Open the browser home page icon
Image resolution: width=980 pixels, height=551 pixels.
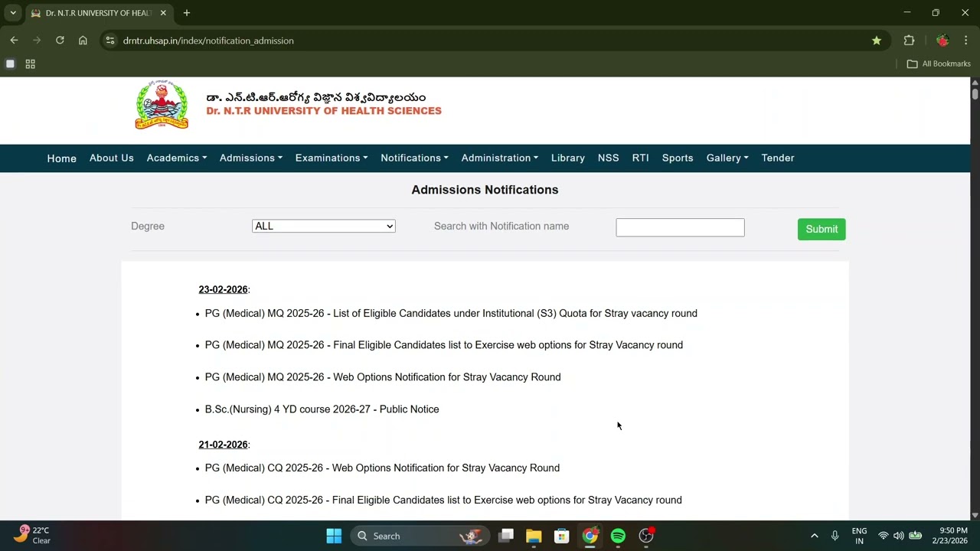point(83,41)
